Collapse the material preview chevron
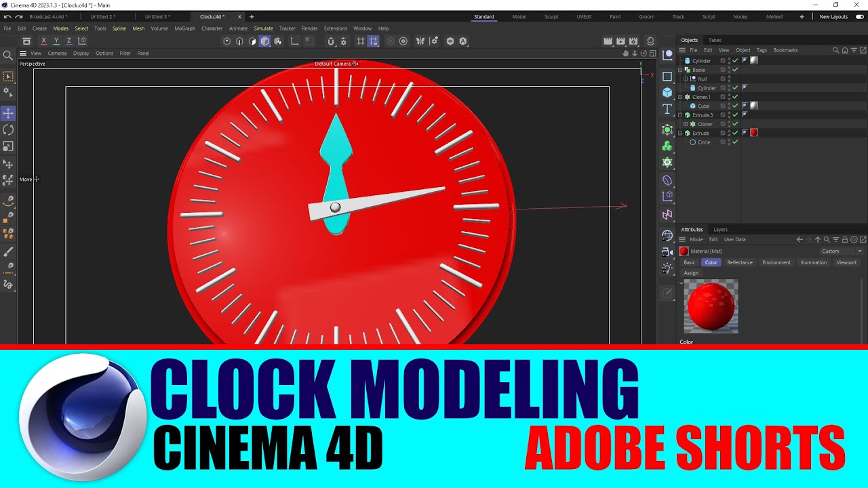The width and height of the screenshot is (868, 488). click(681, 283)
